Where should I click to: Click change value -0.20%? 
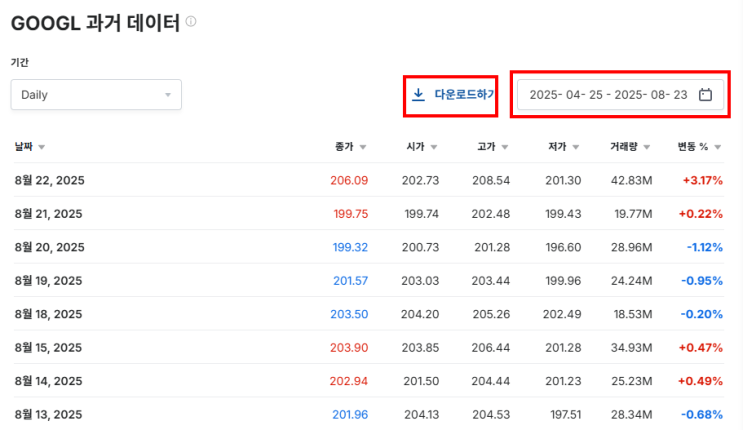coord(702,314)
